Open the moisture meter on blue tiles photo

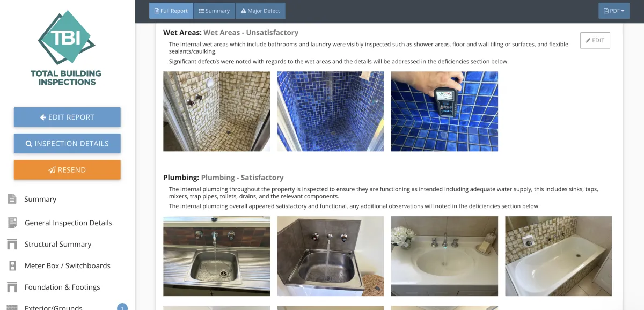[x=444, y=112]
